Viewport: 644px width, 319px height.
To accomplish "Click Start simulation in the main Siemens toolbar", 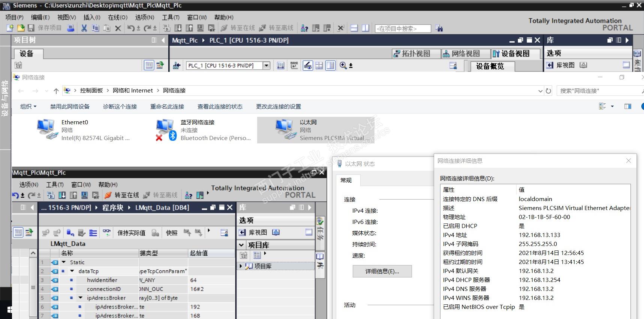I will [x=201, y=28].
